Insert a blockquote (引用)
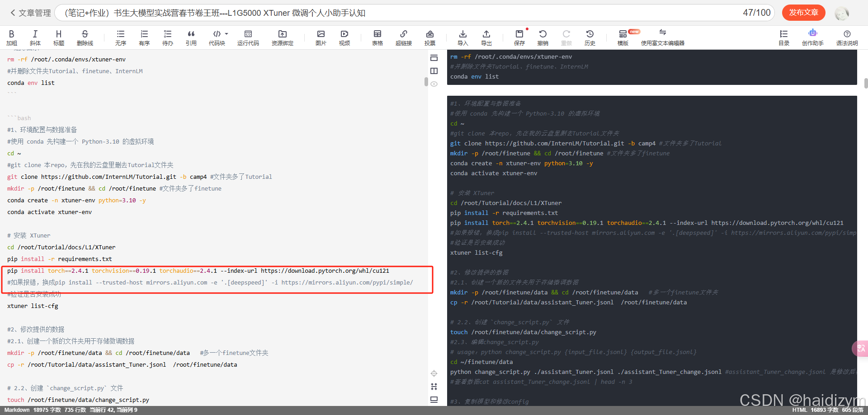Image resolution: width=868 pixels, height=415 pixels. click(191, 37)
